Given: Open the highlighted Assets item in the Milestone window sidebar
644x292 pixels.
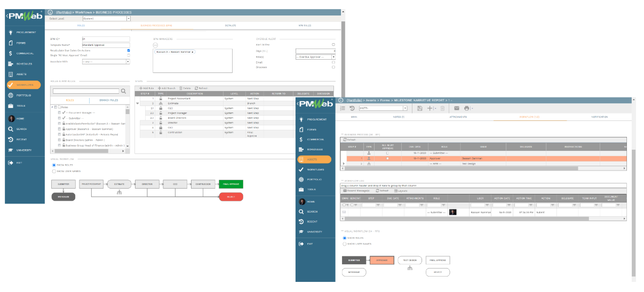Looking at the screenshot, I should coord(314,159).
